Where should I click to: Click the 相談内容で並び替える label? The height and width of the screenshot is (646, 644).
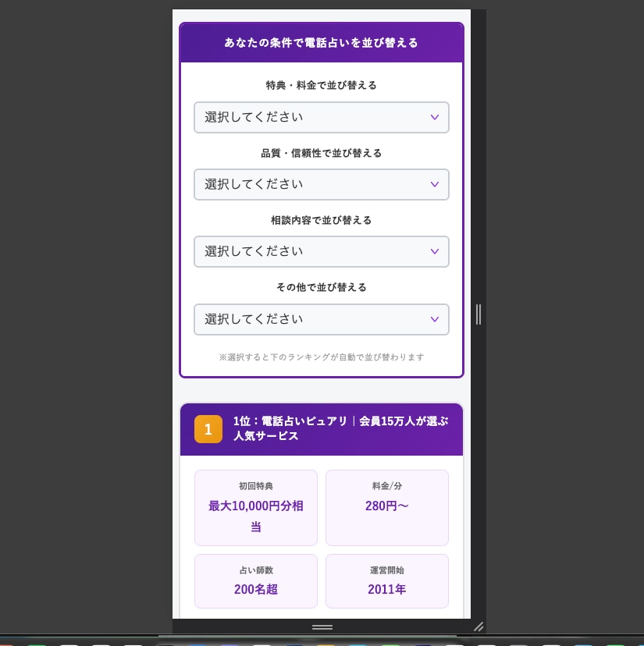tap(321, 221)
